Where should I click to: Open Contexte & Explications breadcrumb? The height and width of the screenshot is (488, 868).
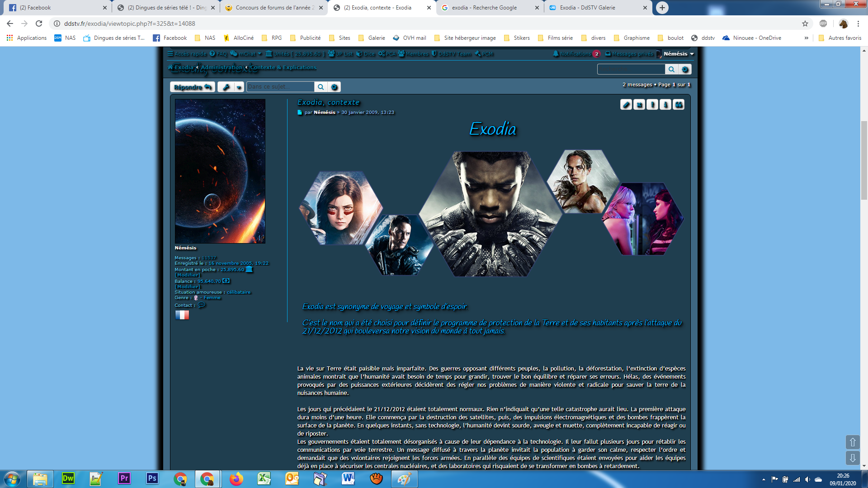tap(283, 67)
